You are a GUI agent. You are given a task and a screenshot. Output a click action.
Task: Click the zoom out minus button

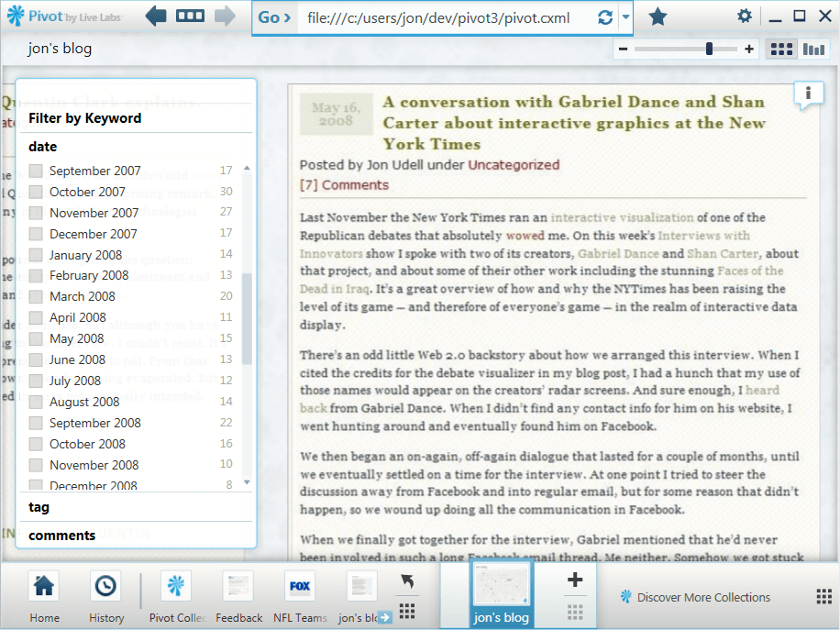[623, 50]
